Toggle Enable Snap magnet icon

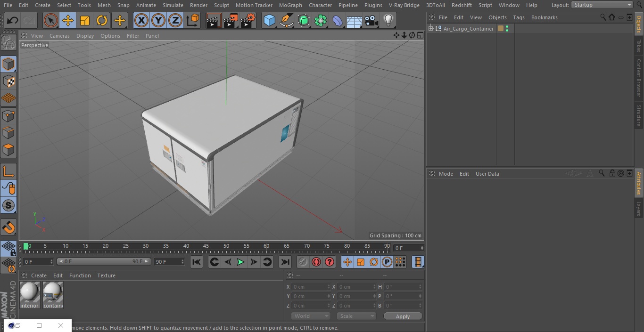(x=8, y=227)
